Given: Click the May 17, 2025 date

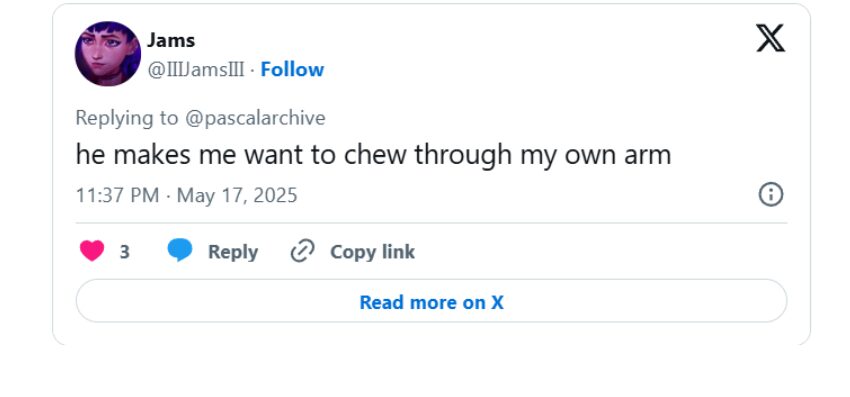Looking at the screenshot, I should click(237, 195).
